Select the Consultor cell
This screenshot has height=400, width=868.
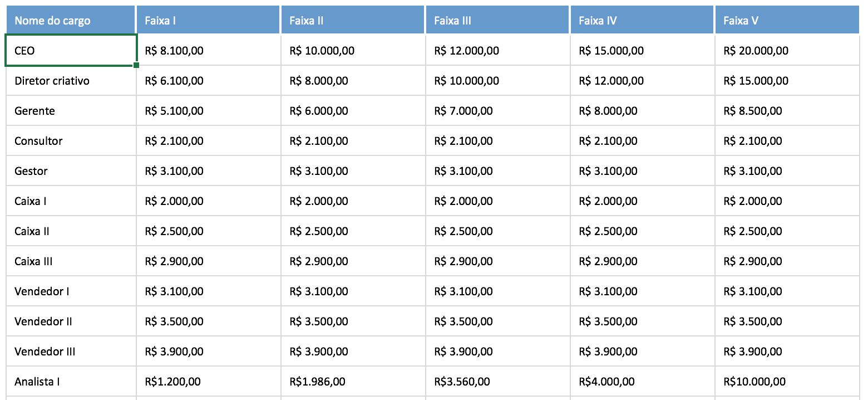pyautogui.click(x=71, y=141)
